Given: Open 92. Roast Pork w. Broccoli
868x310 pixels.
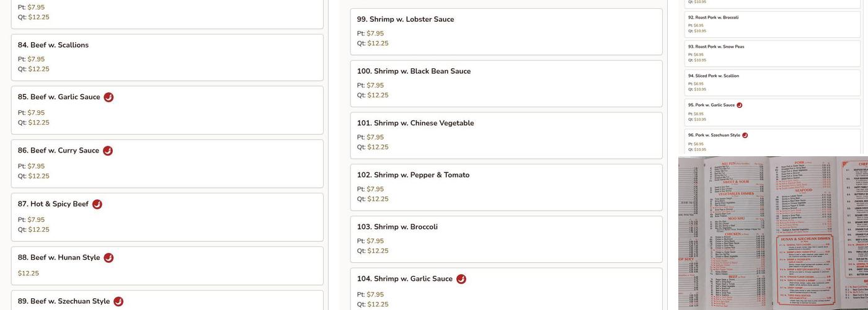Looking at the screenshot, I should (x=713, y=17).
